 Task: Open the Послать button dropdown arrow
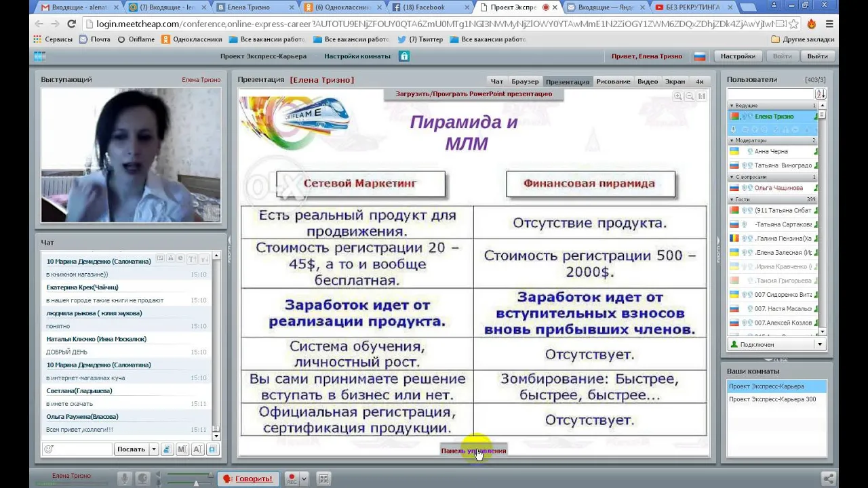pos(154,449)
